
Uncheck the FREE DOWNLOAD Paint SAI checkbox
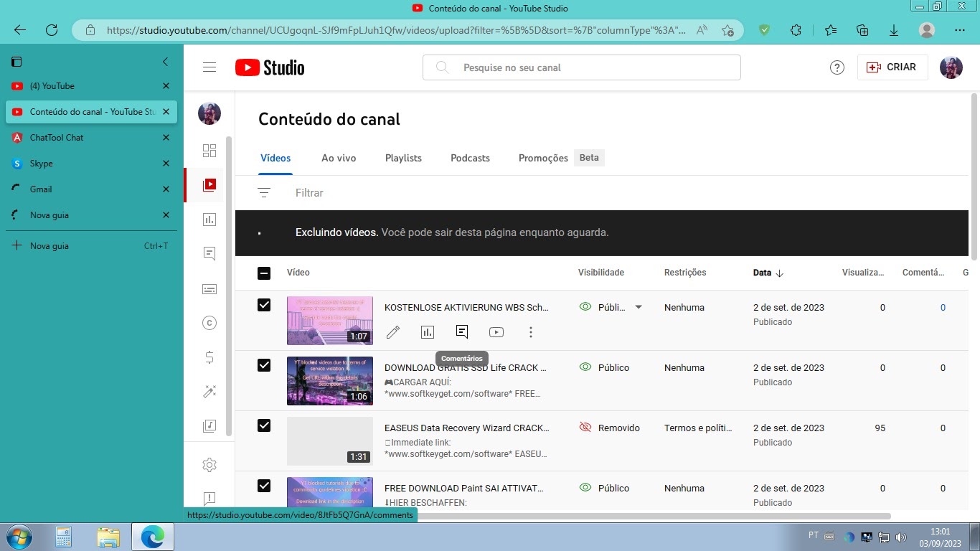(264, 486)
